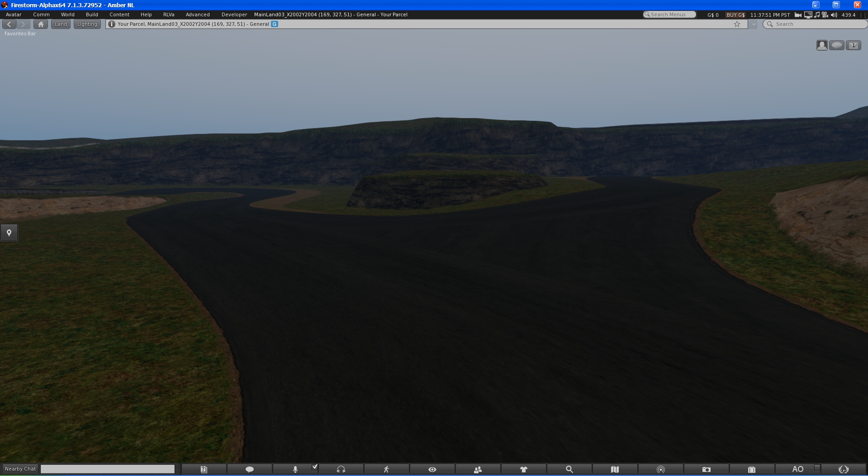Viewport: 868px width, 476px height.
Task: Open camera view eye button
Action: point(432,469)
